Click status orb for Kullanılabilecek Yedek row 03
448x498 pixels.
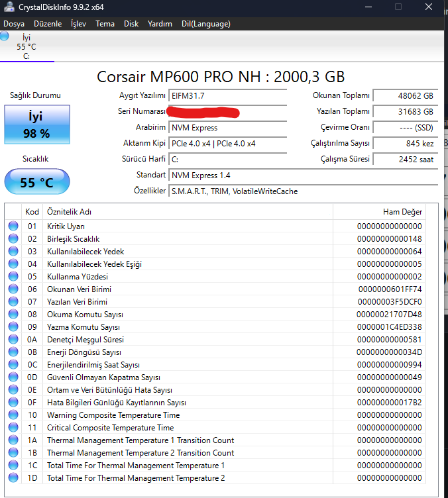(x=13, y=251)
